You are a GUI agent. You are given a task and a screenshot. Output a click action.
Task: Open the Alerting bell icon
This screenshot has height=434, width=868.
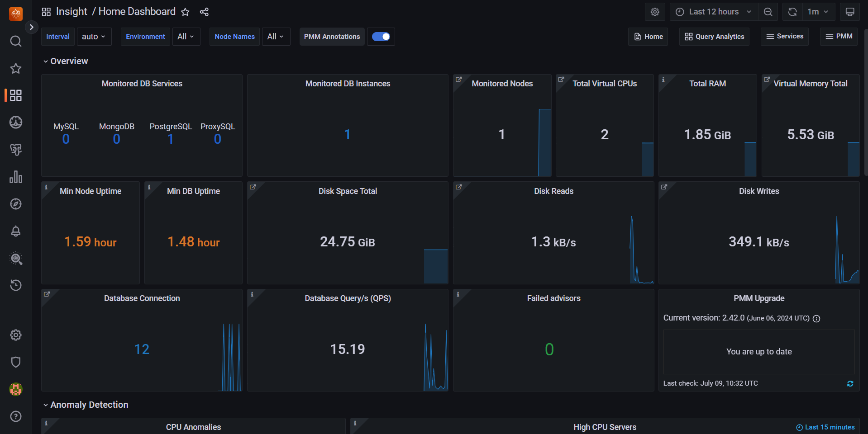16,231
